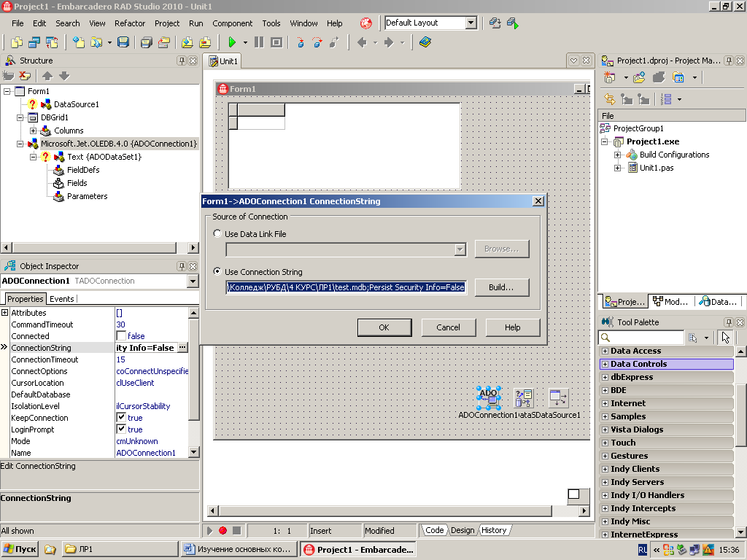Open the Default Layout desktop dropdown
This screenshot has width=747, height=560.
(471, 23)
